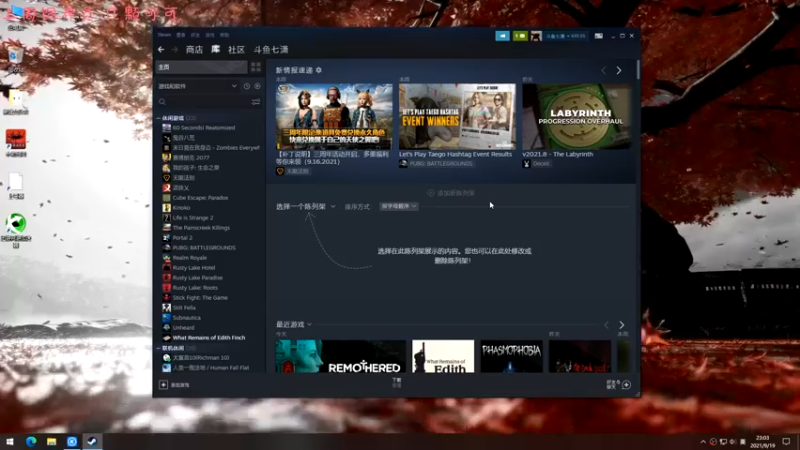
Task: Open Phasmophobia recent game cover
Action: click(x=511, y=356)
